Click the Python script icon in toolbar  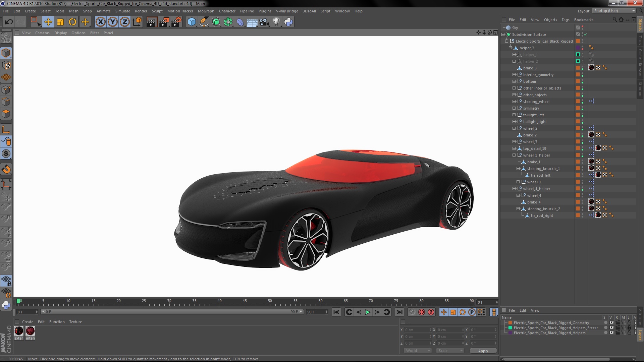[288, 22]
